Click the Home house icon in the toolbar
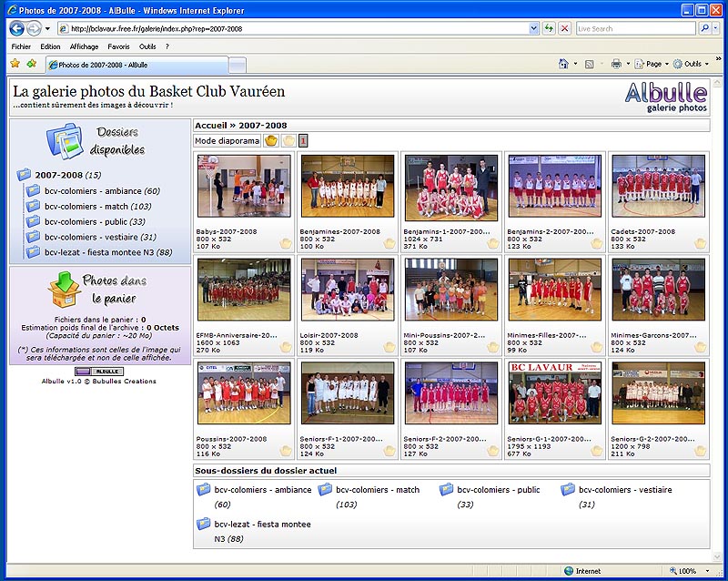Viewport: 728px width, 581px height. pyautogui.click(x=563, y=64)
